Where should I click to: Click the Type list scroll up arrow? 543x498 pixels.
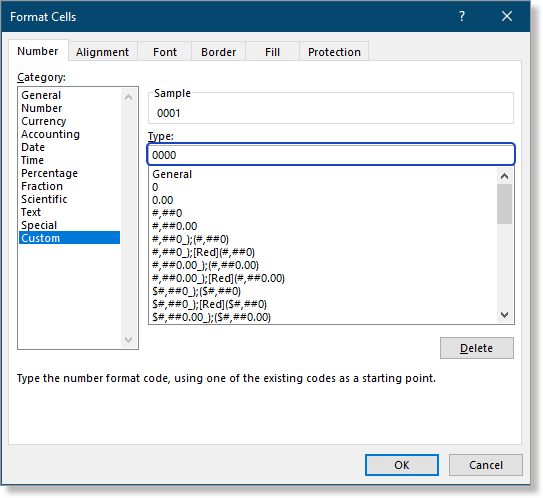point(505,176)
